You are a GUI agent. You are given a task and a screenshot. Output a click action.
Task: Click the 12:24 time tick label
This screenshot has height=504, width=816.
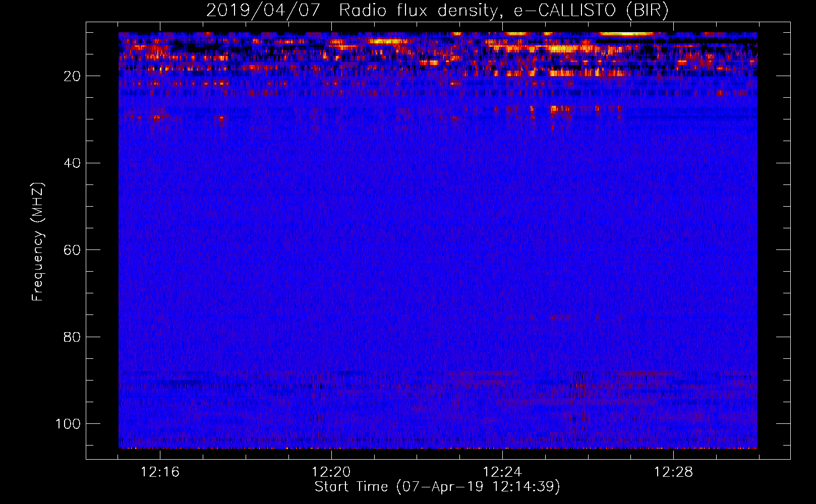(x=502, y=472)
